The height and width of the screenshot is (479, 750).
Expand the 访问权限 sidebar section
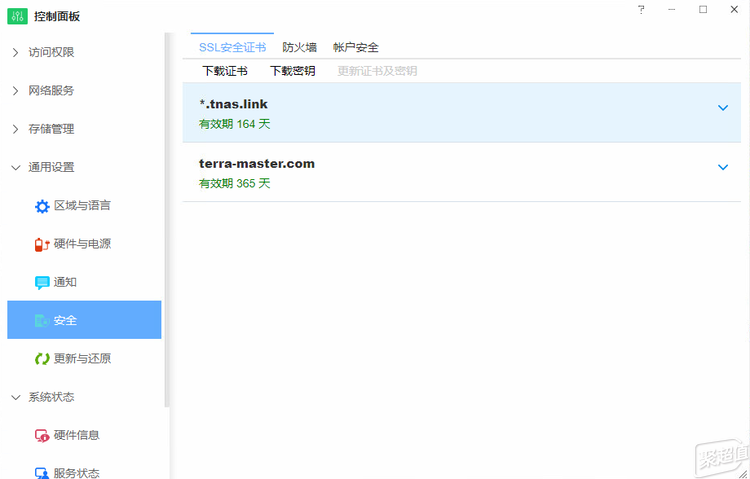click(x=16, y=53)
